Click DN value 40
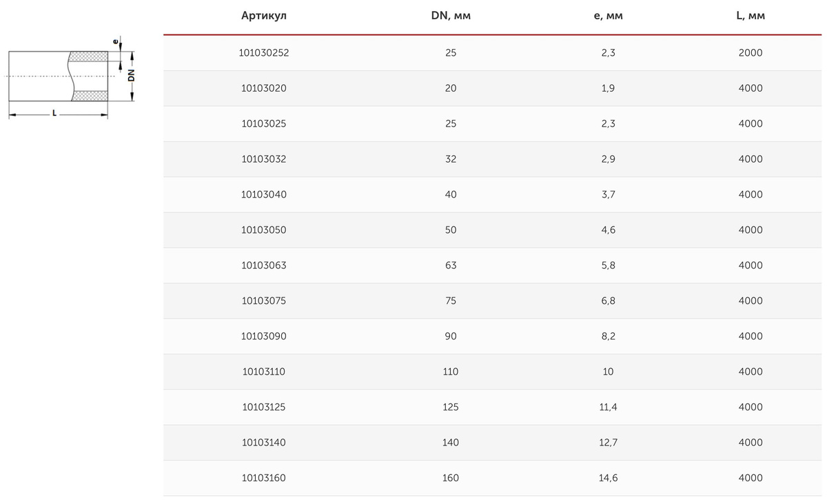The image size is (827, 504). click(x=451, y=195)
